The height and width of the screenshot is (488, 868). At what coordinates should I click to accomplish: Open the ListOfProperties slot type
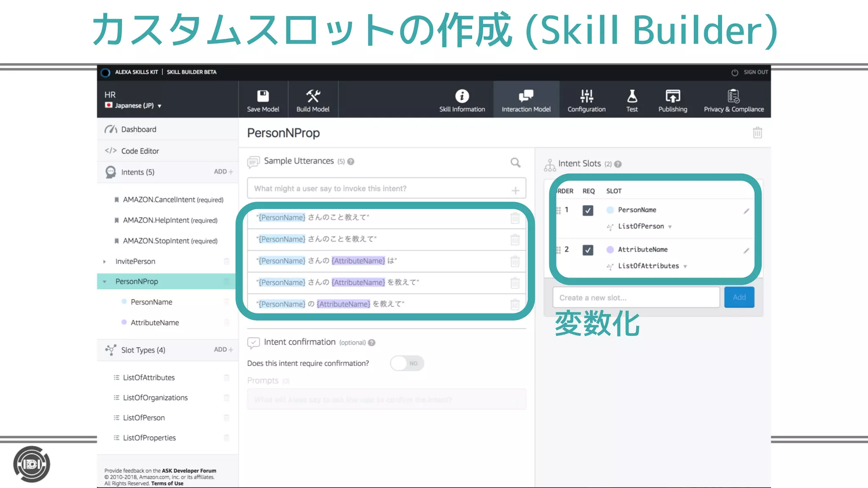pyautogui.click(x=149, y=438)
